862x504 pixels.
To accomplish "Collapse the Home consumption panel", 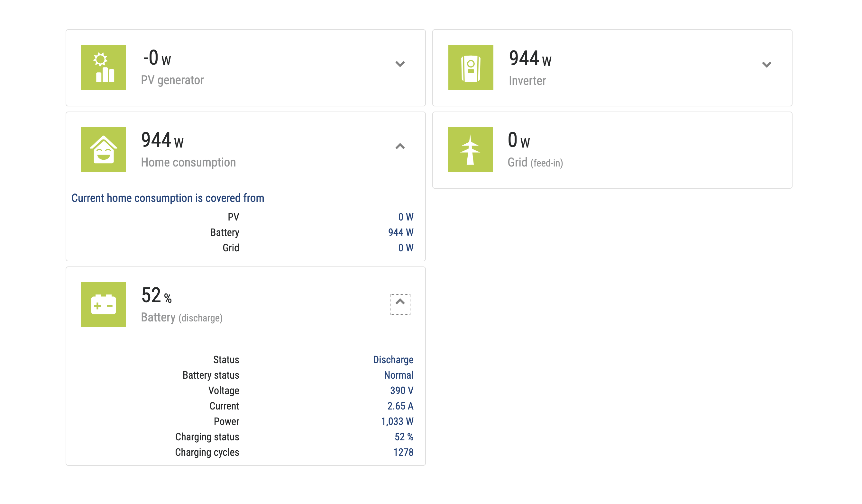I will tap(400, 146).
